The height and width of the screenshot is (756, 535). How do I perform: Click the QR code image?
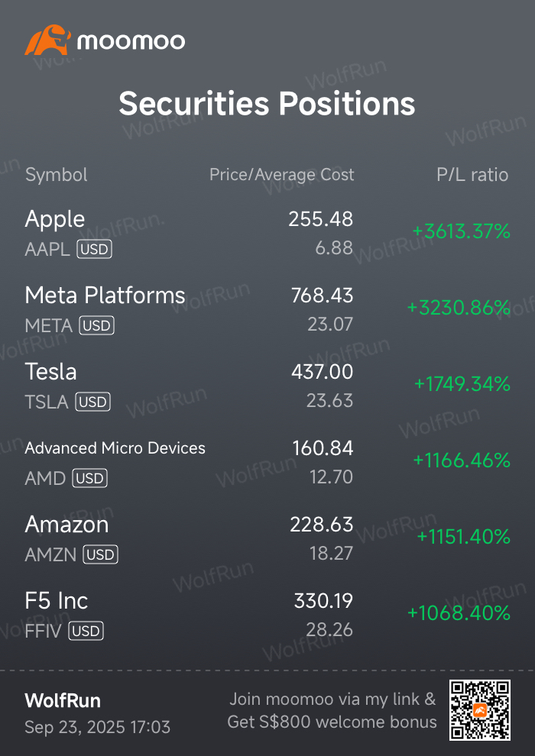click(x=480, y=709)
